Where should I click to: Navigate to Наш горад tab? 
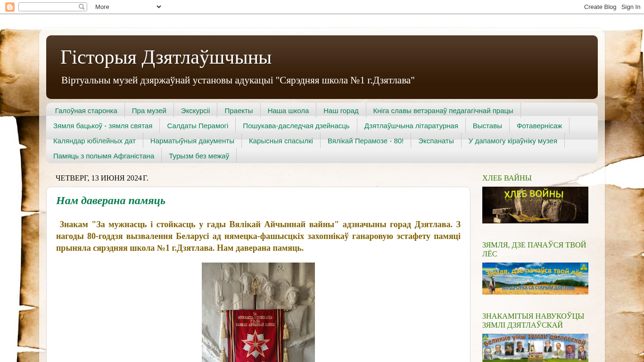(x=341, y=111)
